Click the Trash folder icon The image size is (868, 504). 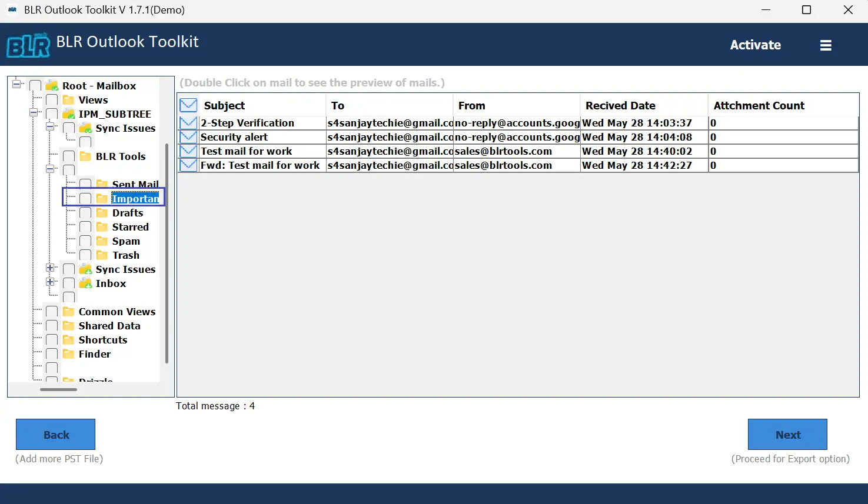click(102, 255)
